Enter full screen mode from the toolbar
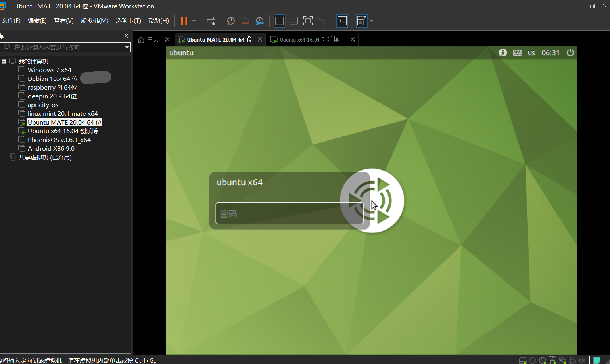This screenshot has height=364, width=610. click(x=308, y=21)
